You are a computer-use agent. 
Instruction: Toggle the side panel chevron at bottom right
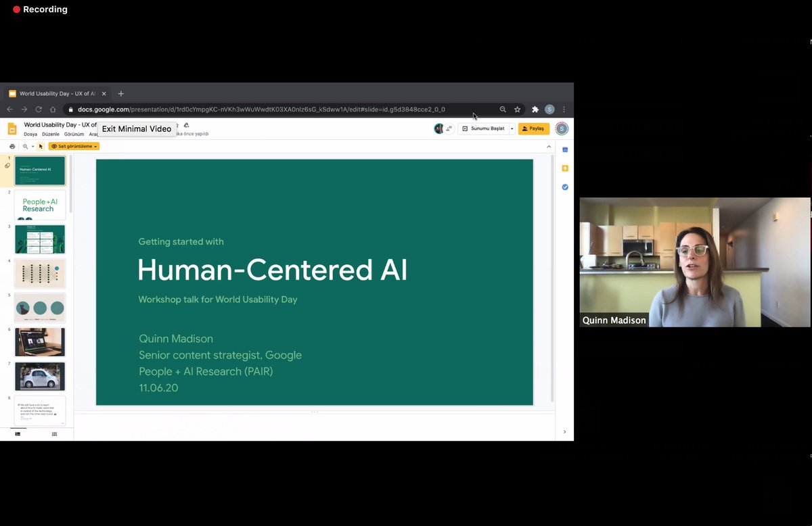pyautogui.click(x=565, y=432)
